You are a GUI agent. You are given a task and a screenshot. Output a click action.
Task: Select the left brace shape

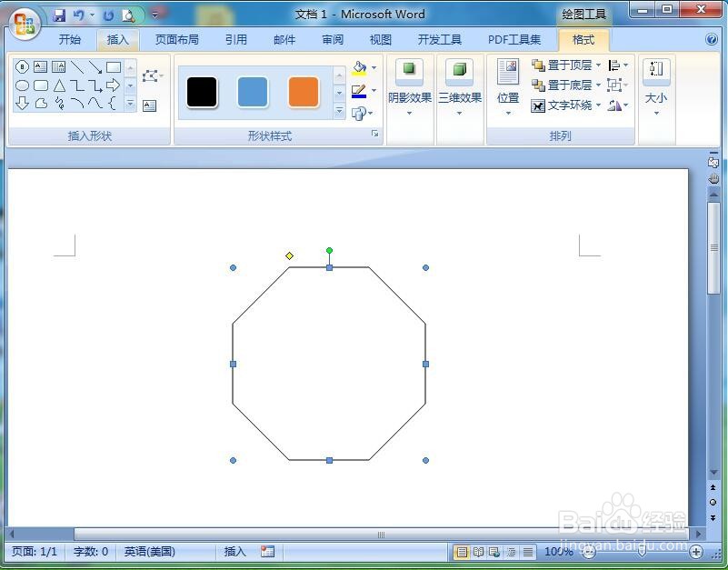pos(112,103)
